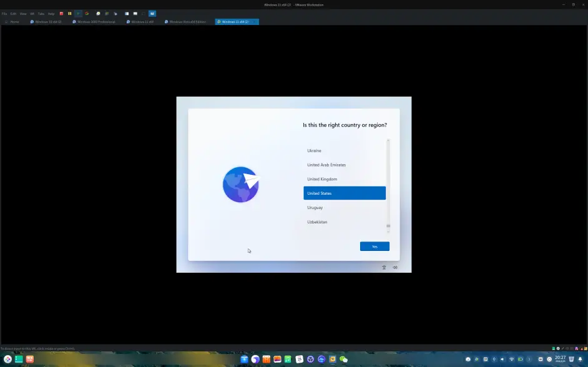
Task: Expand the tray arrow chevron
Action: [x=529, y=359]
